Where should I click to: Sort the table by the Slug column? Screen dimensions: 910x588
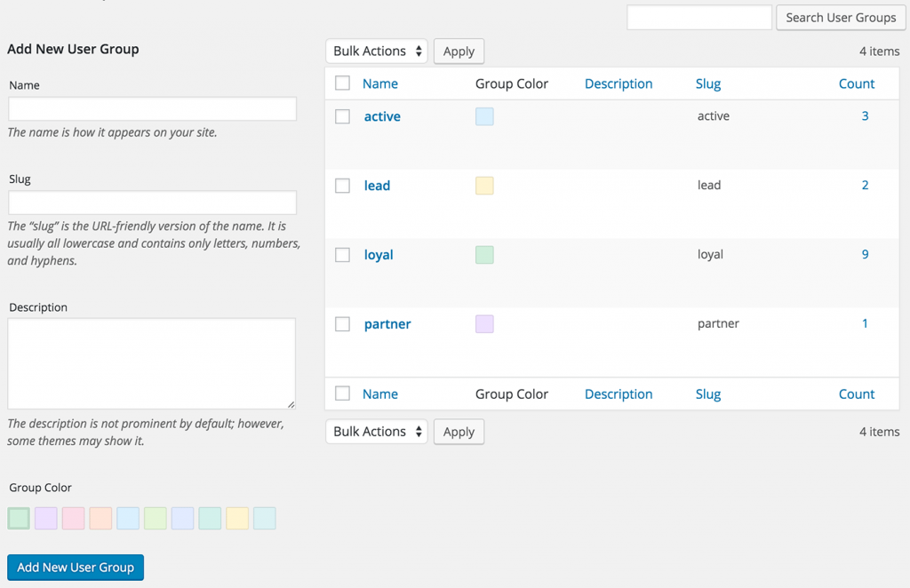(708, 83)
